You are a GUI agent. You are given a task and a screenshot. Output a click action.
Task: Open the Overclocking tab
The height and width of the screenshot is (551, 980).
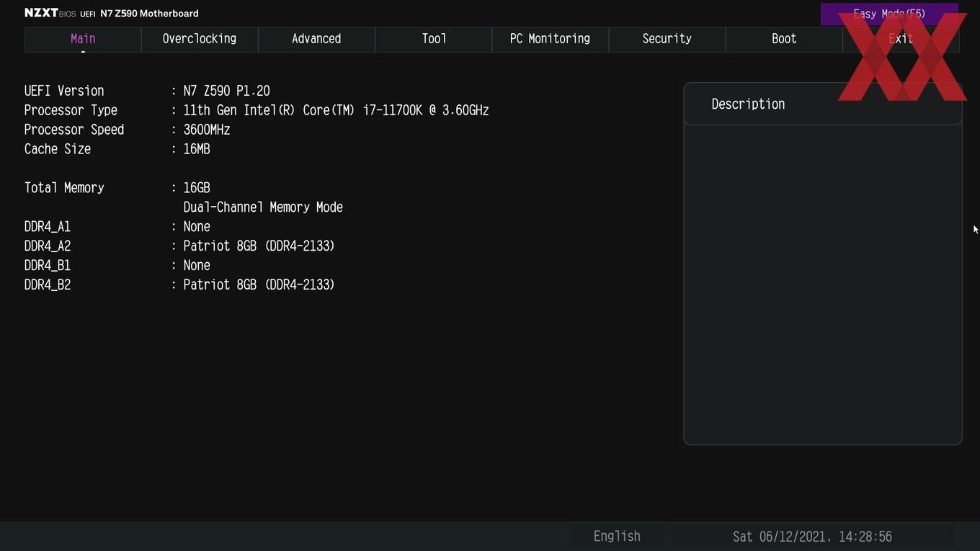200,39
